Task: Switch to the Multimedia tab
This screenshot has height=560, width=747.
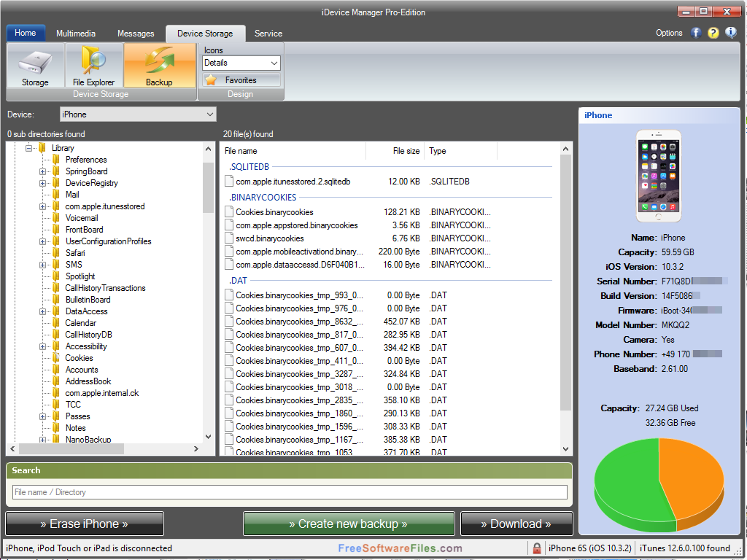Action: click(x=75, y=33)
